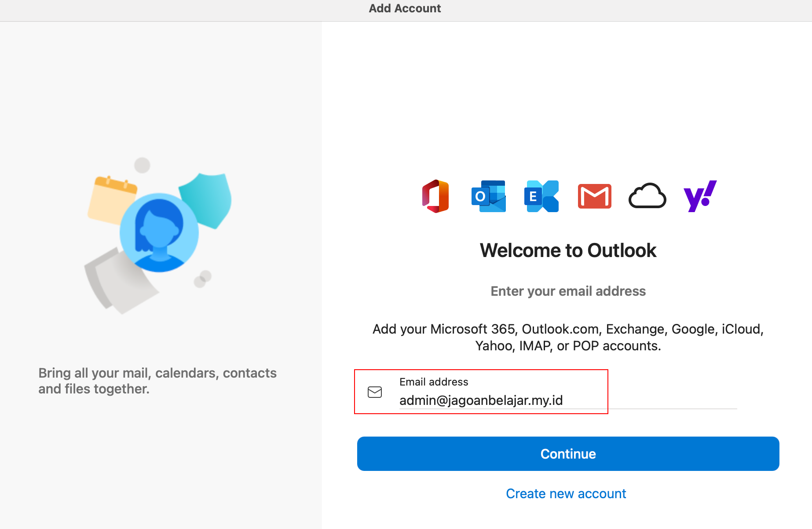Click the Microsoft Office 365 logo icon
This screenshot has height=529, width=812.
435,196
